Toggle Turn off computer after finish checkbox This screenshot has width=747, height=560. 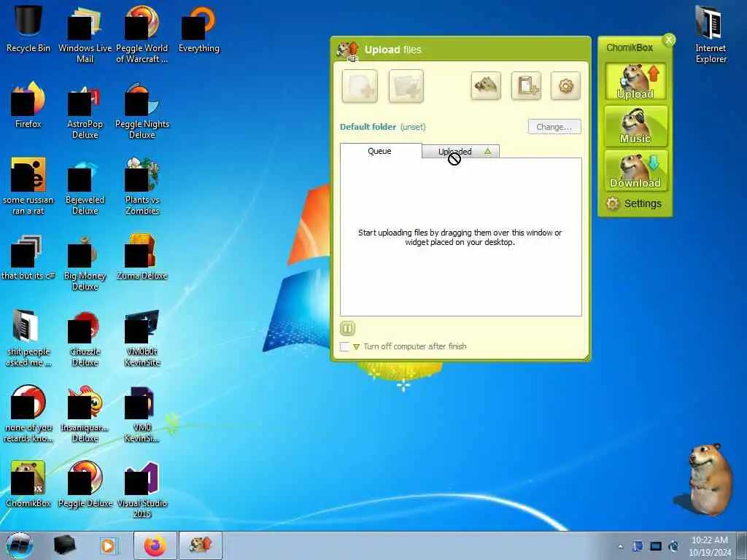[344, 346]
